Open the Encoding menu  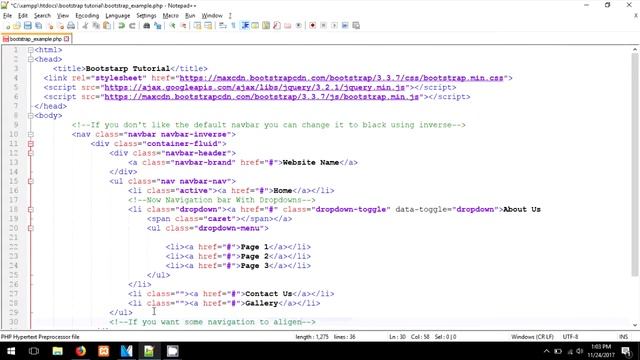(87, 16)
